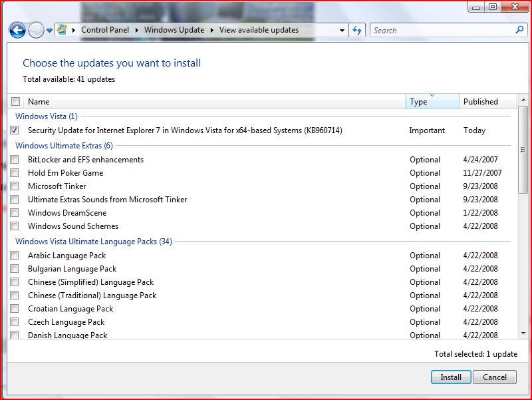Check the Bulgarian Language Pack checkbox

pyautogui.click(x=15, y=269)
